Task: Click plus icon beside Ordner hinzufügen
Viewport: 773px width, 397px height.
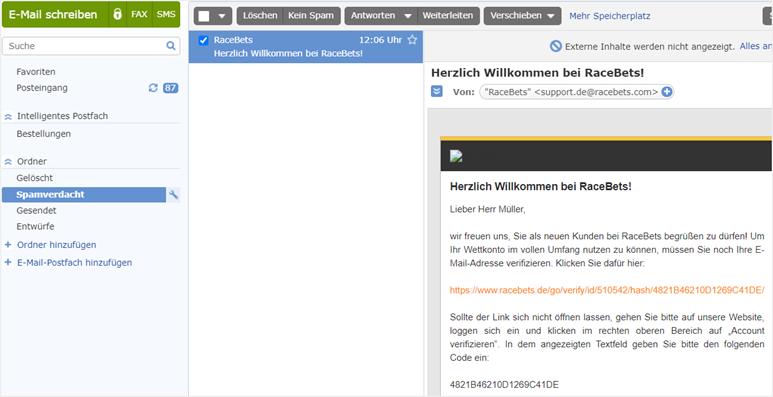Action: tap(7, 245)
